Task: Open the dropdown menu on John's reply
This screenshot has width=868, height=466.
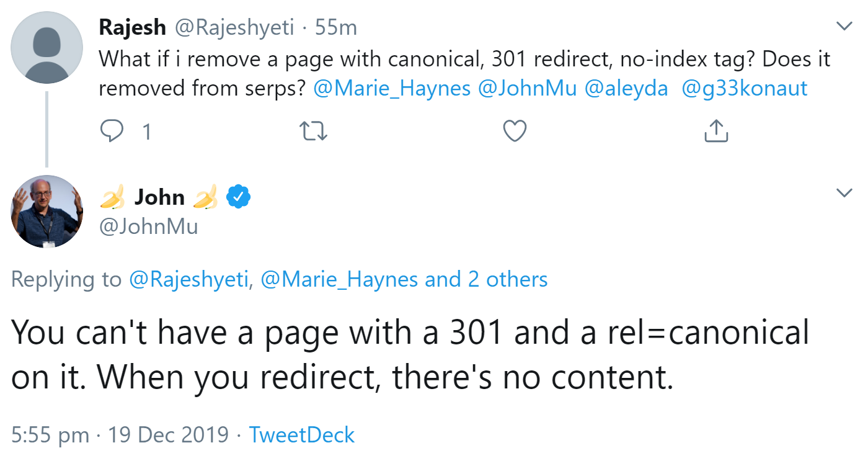Action: click(x=844, y=194)
